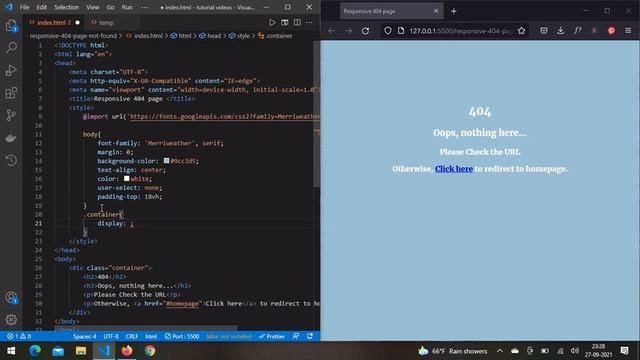Click the Prettier status bar item
This screenshot has height=360, width=640.
271,336
